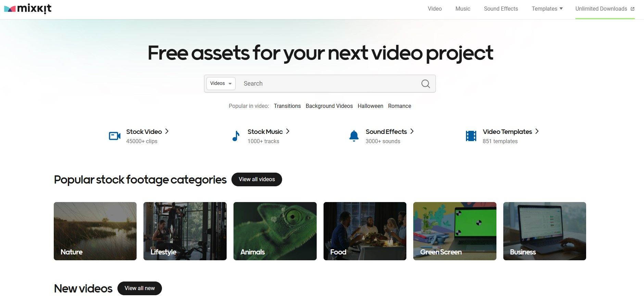The image size is (644, 300).
Task: Click the View all new button
Action: (140, 288)
